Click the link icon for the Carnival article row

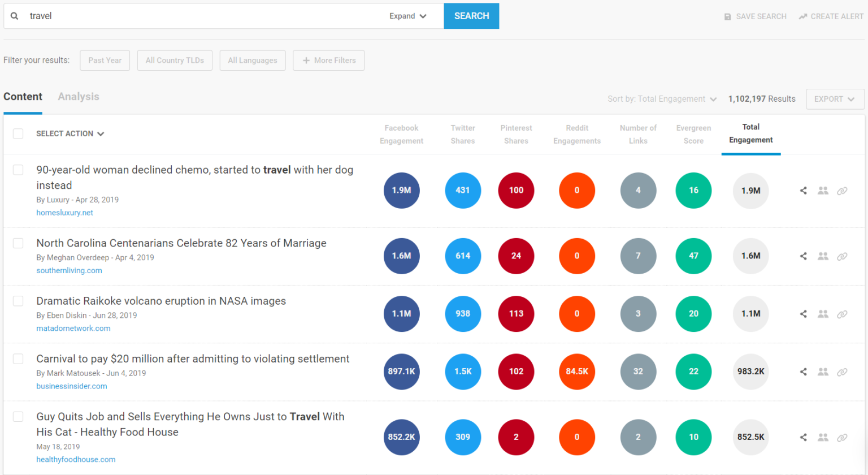842,372
